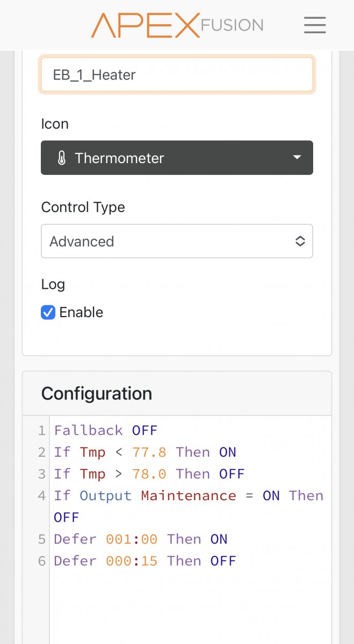
Task: Click code line 1 Fallback OFF
Action: (106, 430)
